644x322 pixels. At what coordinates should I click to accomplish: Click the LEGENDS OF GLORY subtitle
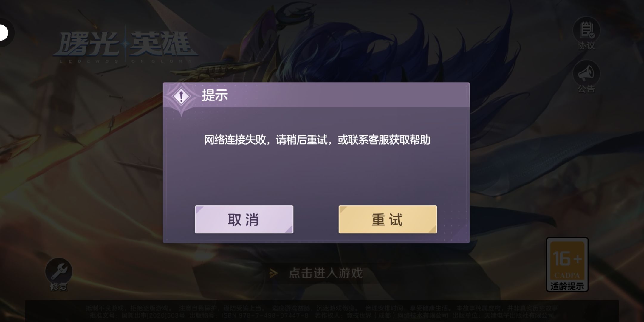(x=126, y=61)
